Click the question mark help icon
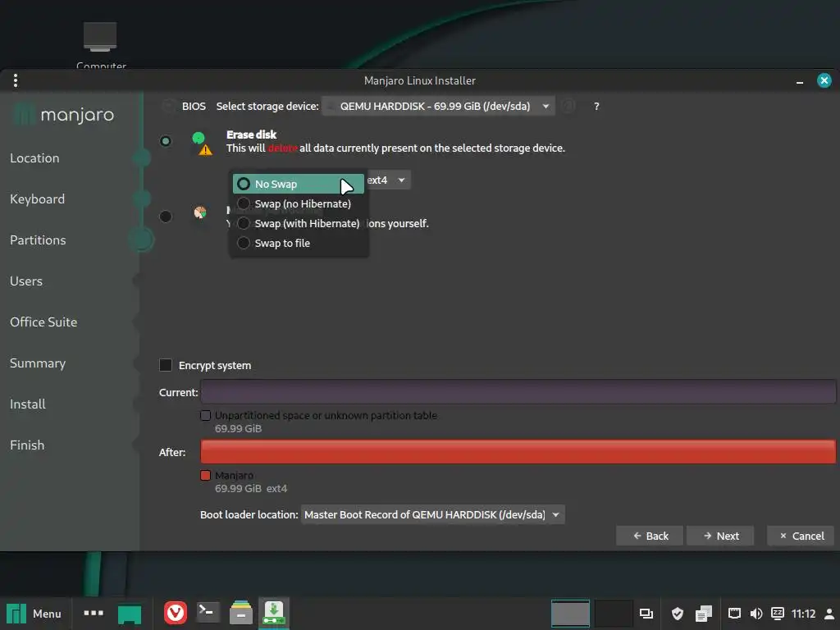The width and height of the screenshot is (840, 630). coord(596,106)
